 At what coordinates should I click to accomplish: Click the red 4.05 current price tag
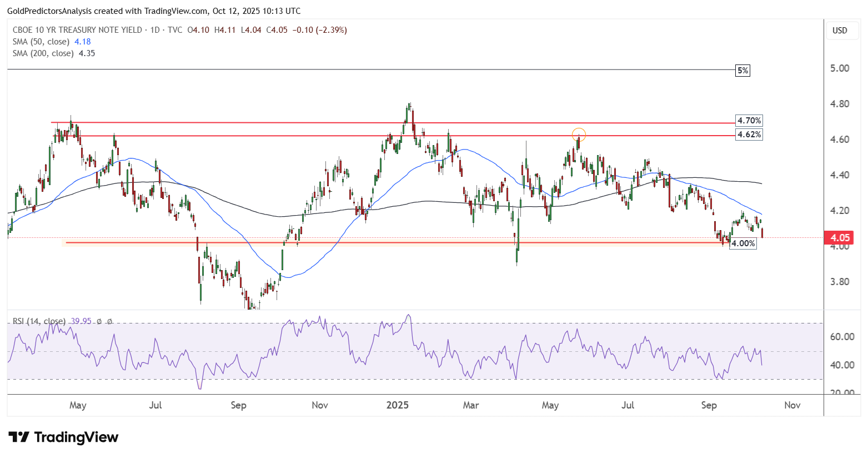(840, 238)
